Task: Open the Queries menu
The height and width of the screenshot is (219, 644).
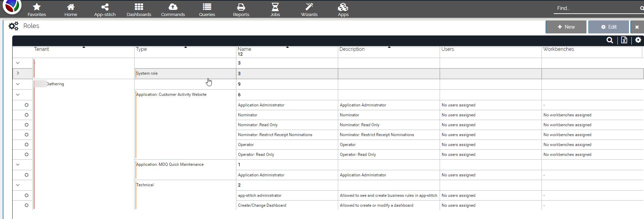Action: pyautogui.click(x=207, y=10)
